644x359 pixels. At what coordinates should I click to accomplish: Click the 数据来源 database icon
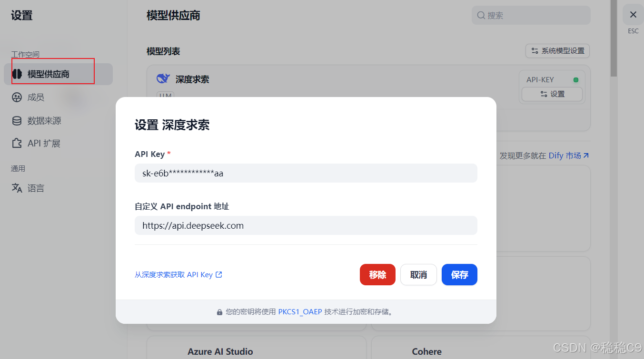[17, 121]
